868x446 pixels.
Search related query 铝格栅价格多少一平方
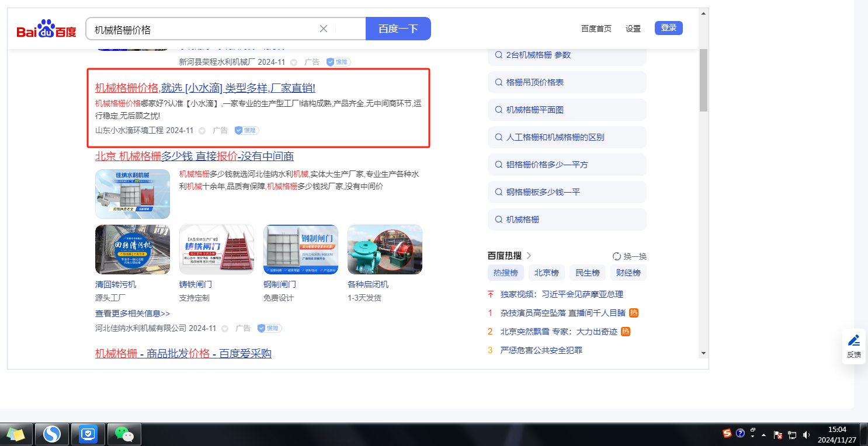567,165
